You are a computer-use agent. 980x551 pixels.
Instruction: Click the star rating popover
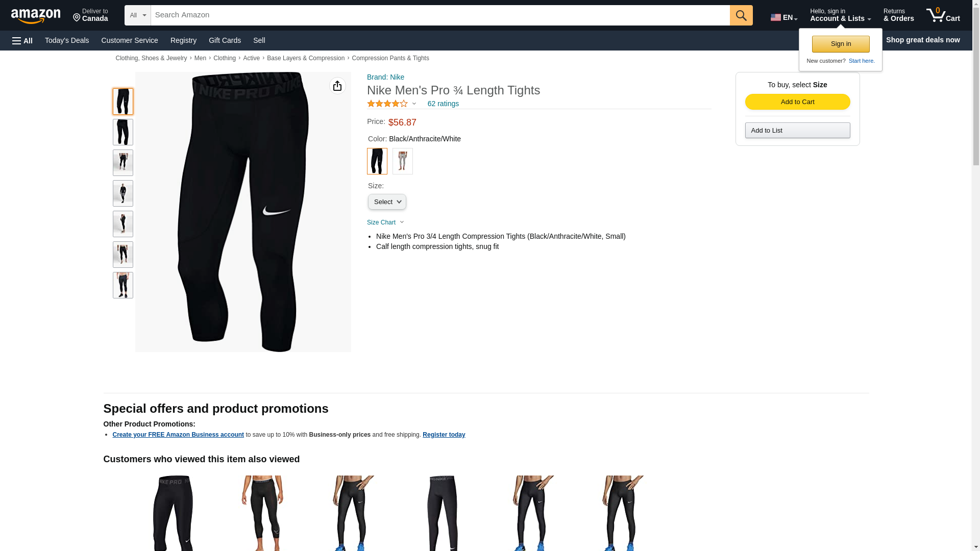391,104
